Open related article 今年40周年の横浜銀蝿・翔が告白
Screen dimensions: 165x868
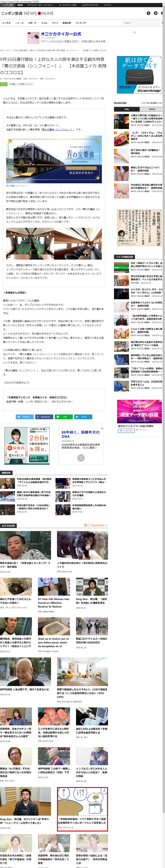tap(34, 480)
